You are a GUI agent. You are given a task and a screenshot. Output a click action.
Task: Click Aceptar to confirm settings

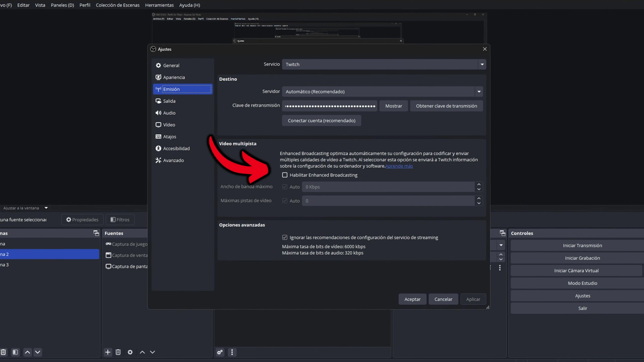(x=413, y=299)
